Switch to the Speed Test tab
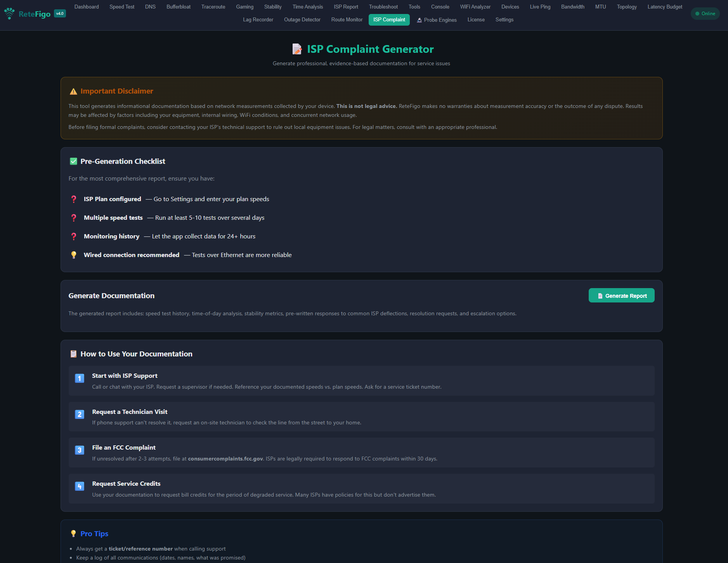 tap(122, 7)
